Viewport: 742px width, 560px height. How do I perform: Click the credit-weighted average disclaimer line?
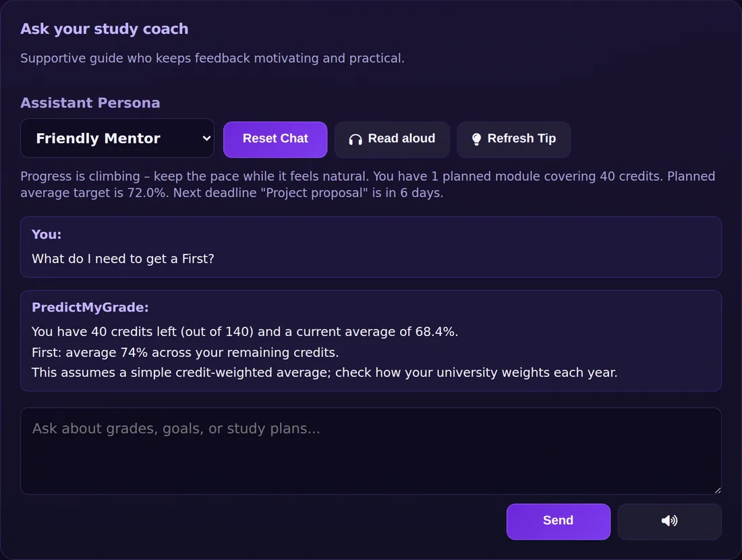click(324, 372)
